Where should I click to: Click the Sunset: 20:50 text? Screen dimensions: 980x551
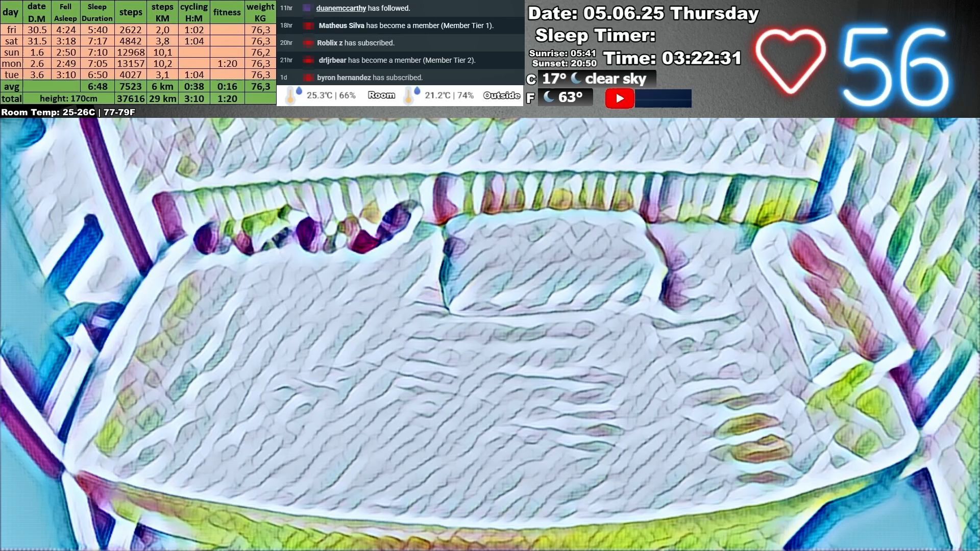(x=564, y=63)
